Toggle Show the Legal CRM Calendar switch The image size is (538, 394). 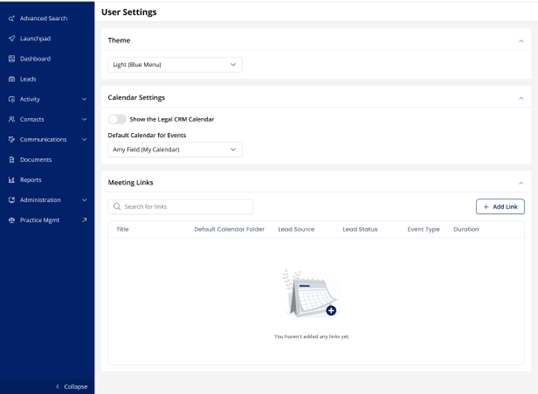[117, 119]
